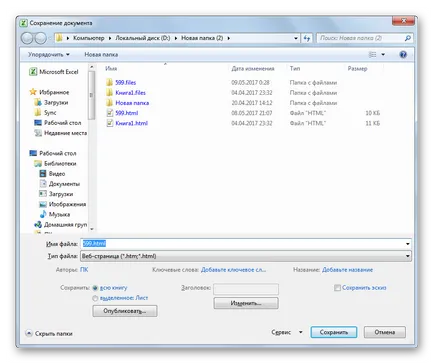Select Избранное star in the sidebar
The image size is (434, 364).
[49, 92]
